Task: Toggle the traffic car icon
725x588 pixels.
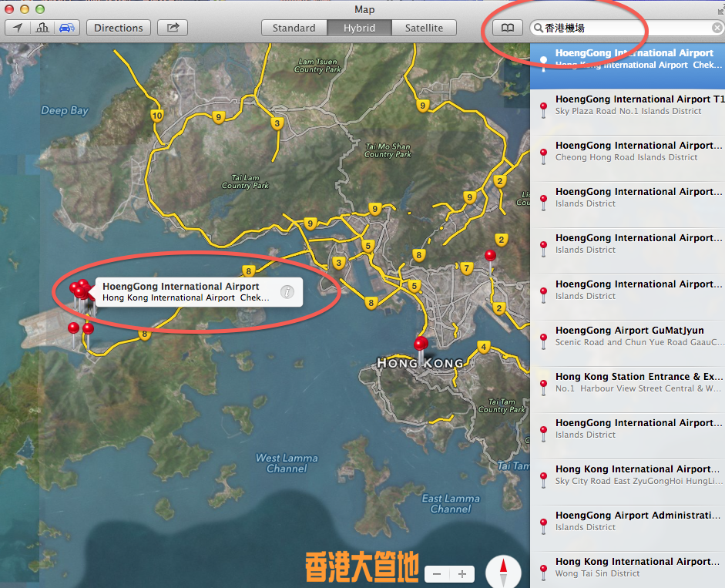Action: pos(67,28)
